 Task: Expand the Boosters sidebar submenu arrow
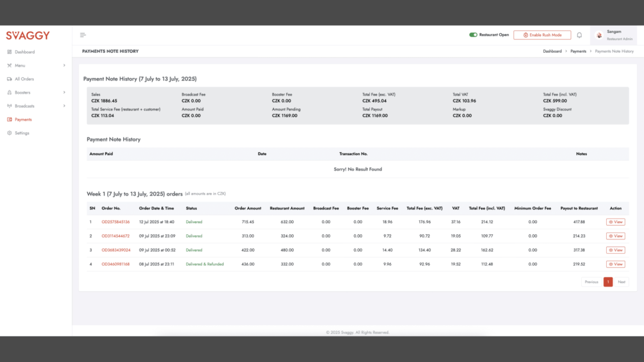click(x=64, y=92)
